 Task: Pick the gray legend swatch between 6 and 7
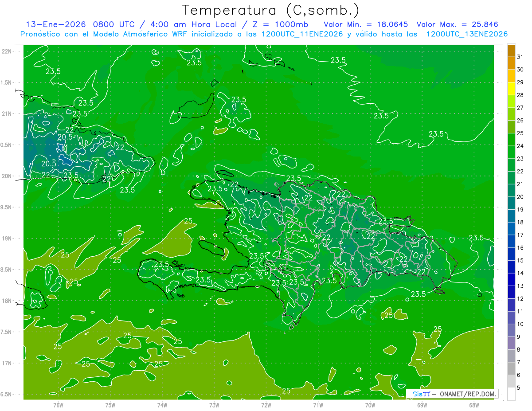(511, 369)
